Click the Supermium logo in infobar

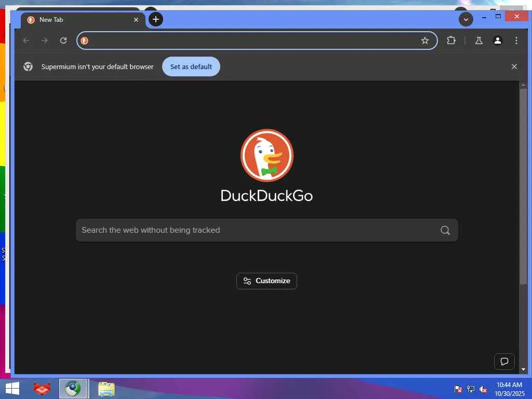tap(28, 66)
